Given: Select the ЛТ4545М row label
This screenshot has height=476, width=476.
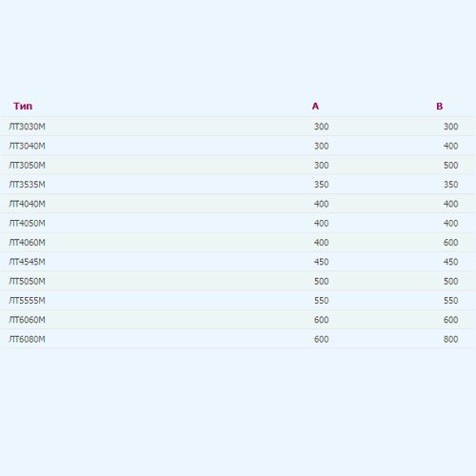Looking at the screenshot, I should click(x=27, y=262).
